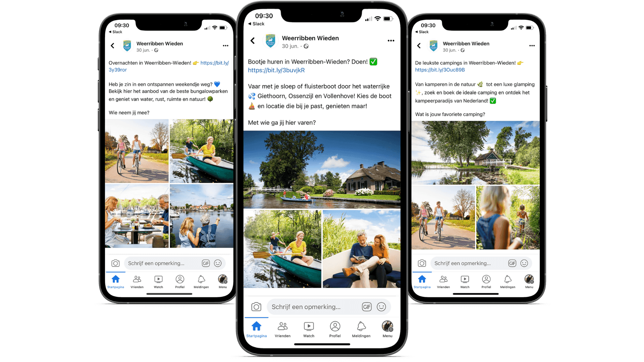Tap the three-dot options menu on post

[392, 40]
